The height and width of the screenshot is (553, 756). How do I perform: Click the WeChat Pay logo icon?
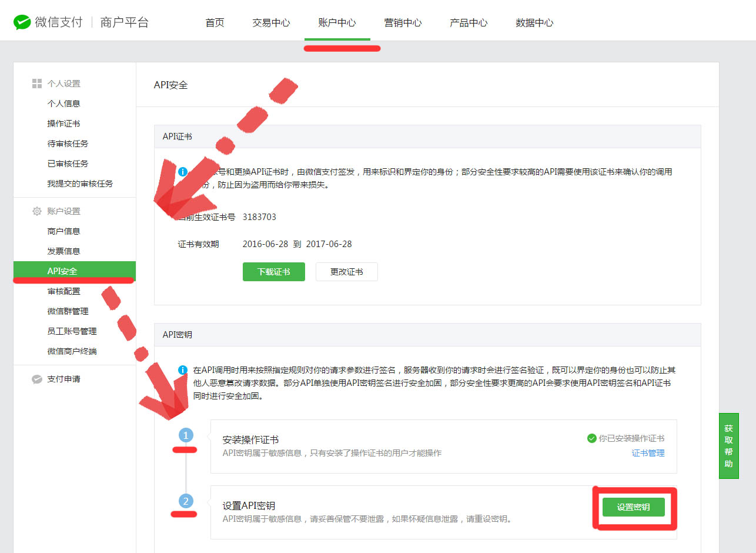[x=22, y=23]
